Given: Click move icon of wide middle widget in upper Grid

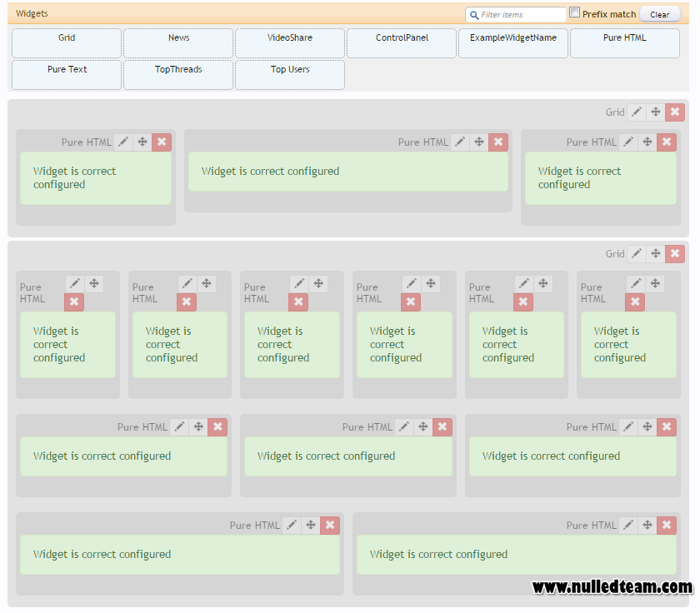Looking at the screenshot, I should 479,142.
